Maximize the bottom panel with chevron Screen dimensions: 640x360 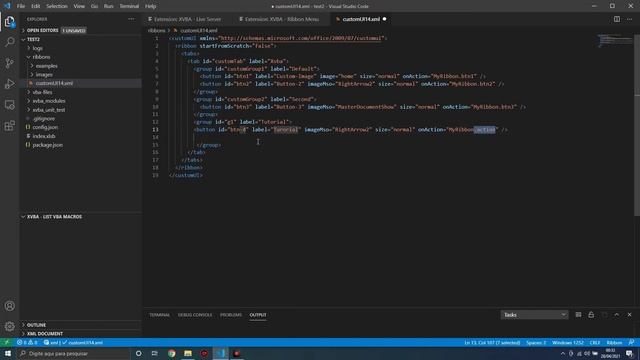(617, 315)
